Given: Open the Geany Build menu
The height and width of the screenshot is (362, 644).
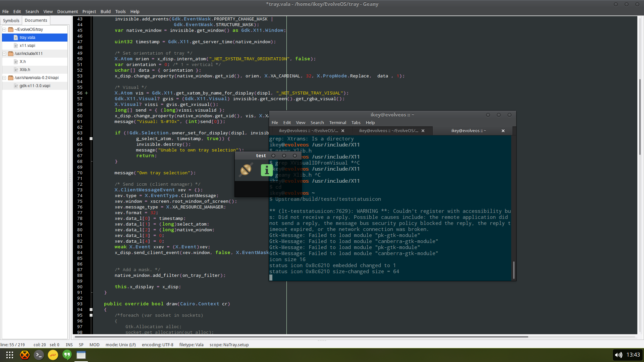Looking at the screenshot, I should coord(106,11).
